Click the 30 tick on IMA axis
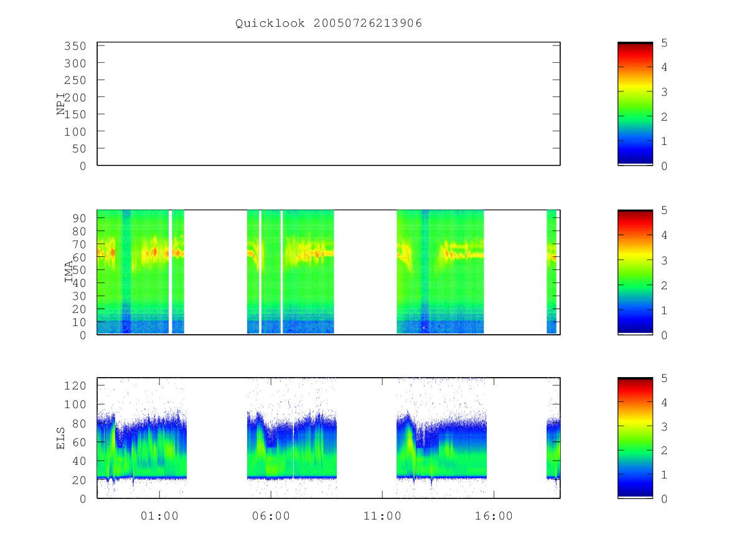This screenshot has width=747, height=560. (80, 296)
